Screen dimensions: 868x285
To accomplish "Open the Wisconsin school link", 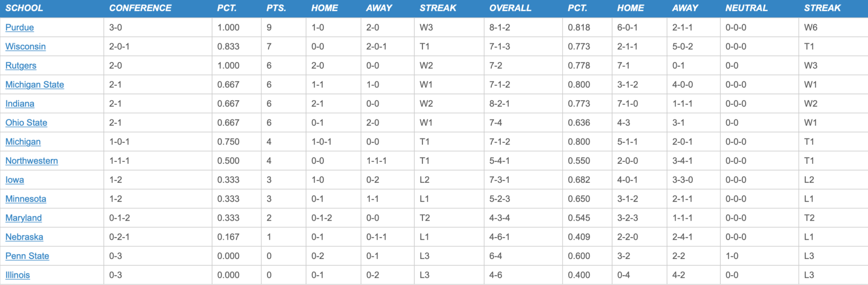I will pyautogui.click(x=25, y=46).
